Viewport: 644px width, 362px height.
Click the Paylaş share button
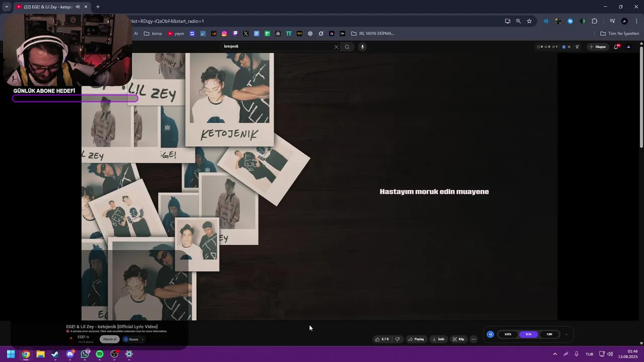pos(417,339)
